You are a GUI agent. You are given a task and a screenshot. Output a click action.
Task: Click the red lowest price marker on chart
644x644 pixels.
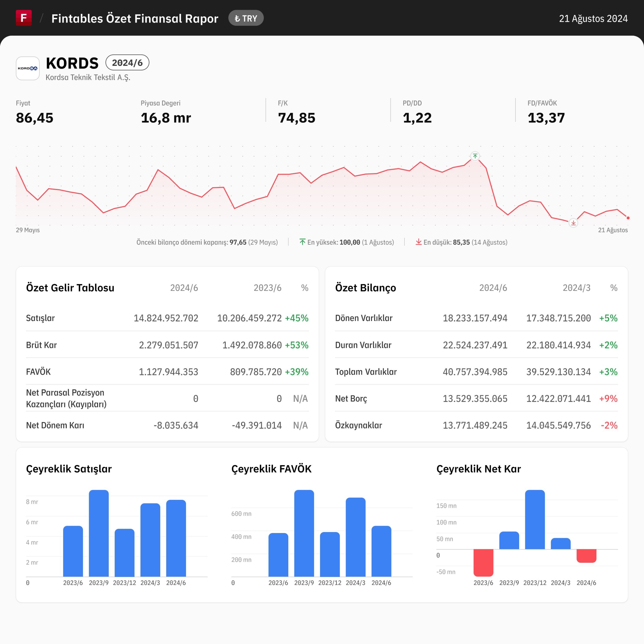click(x=573, y=223)
